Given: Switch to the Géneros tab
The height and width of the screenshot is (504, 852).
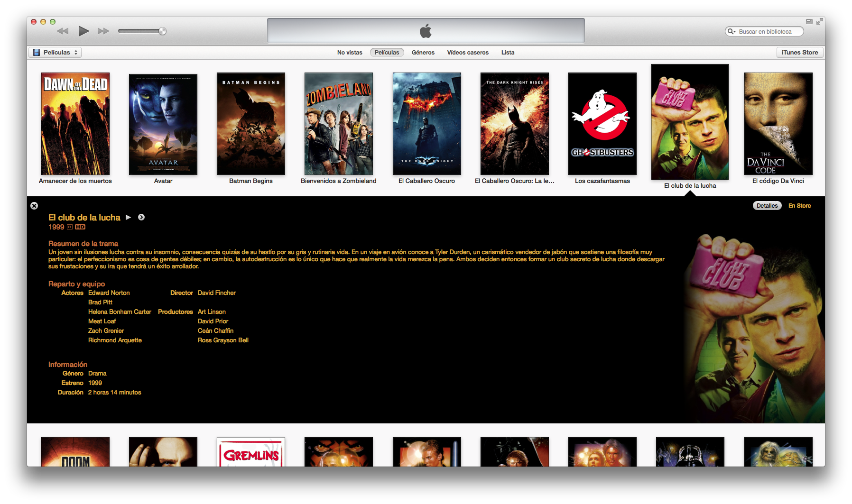Looking at the screenshot, I should coord(423,53).
